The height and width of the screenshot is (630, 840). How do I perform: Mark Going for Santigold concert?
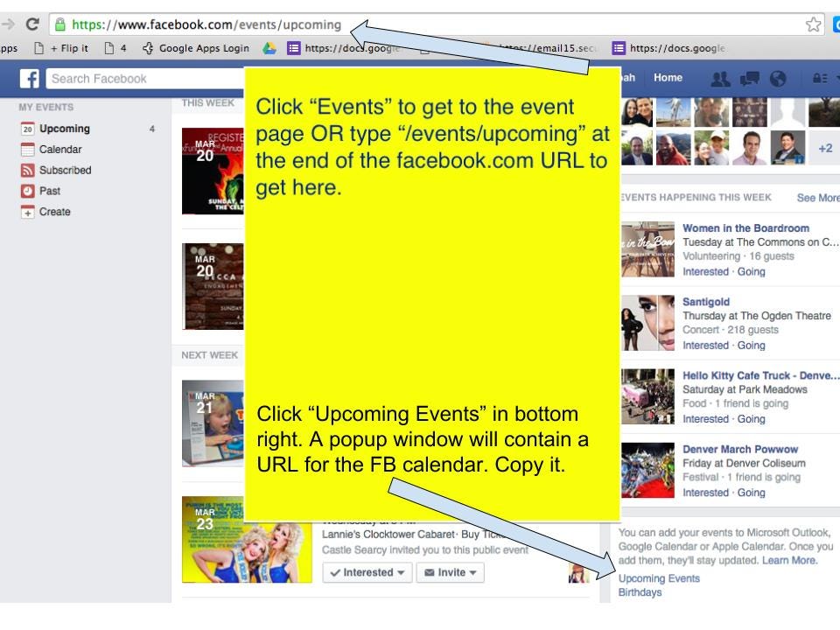(x=751, y=346)
